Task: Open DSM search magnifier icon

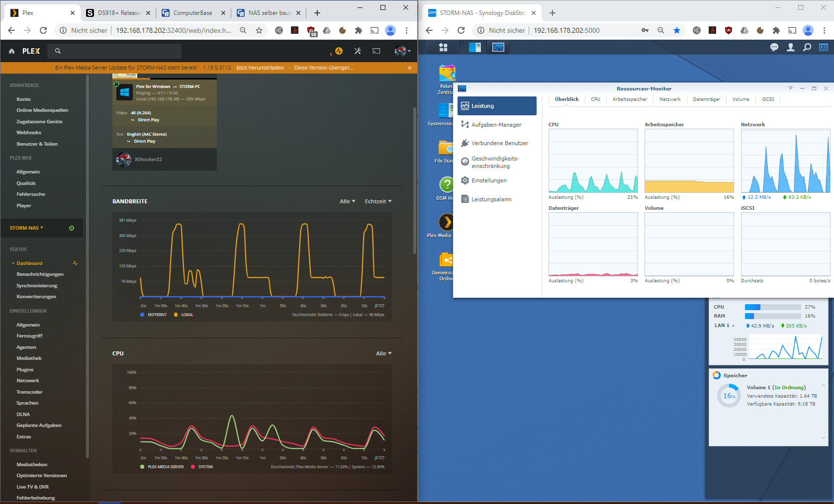Action: tap(807, 47)
